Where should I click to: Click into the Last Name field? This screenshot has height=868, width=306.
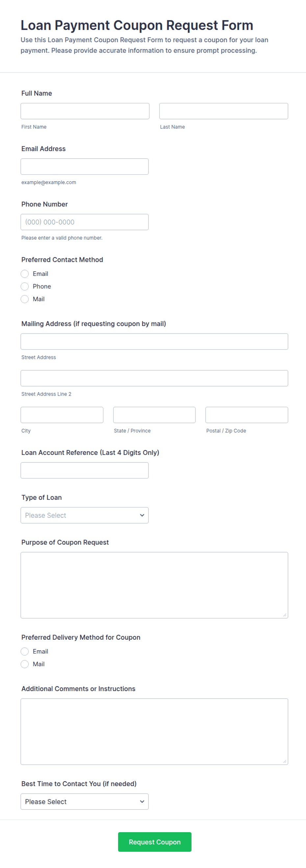pos(224,111)
